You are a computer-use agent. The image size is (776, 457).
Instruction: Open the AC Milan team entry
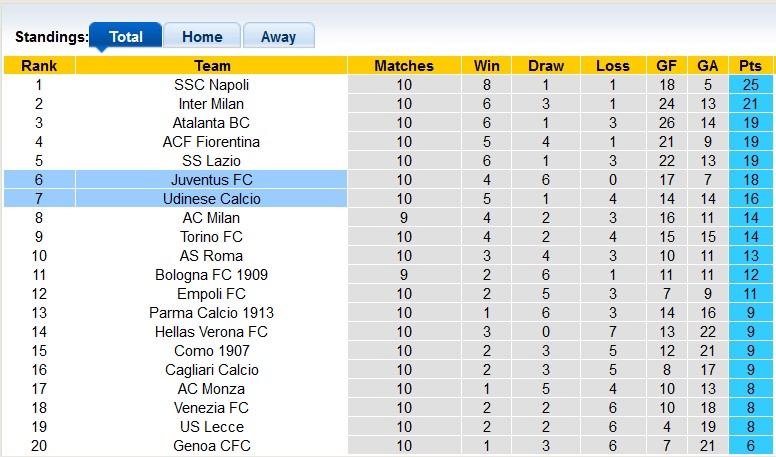tap(211, 218)
